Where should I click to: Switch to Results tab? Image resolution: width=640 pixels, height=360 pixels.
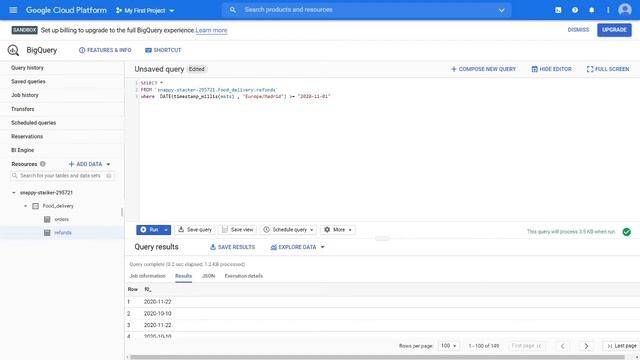pos(183,276)
